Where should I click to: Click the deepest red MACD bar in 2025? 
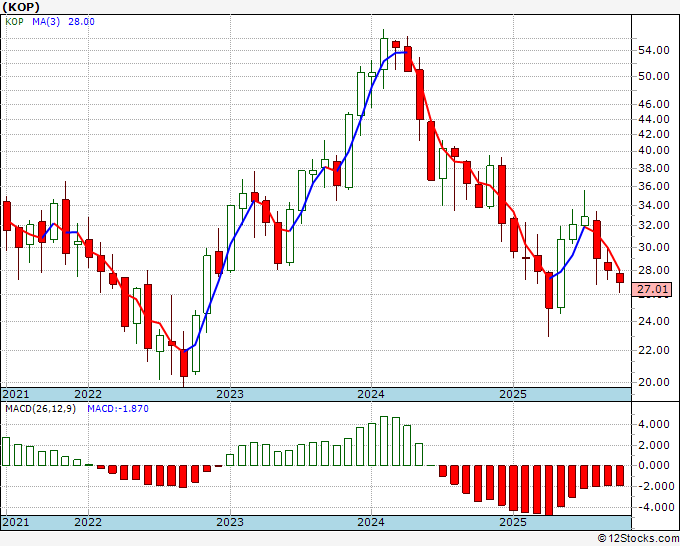coord(549,490)
